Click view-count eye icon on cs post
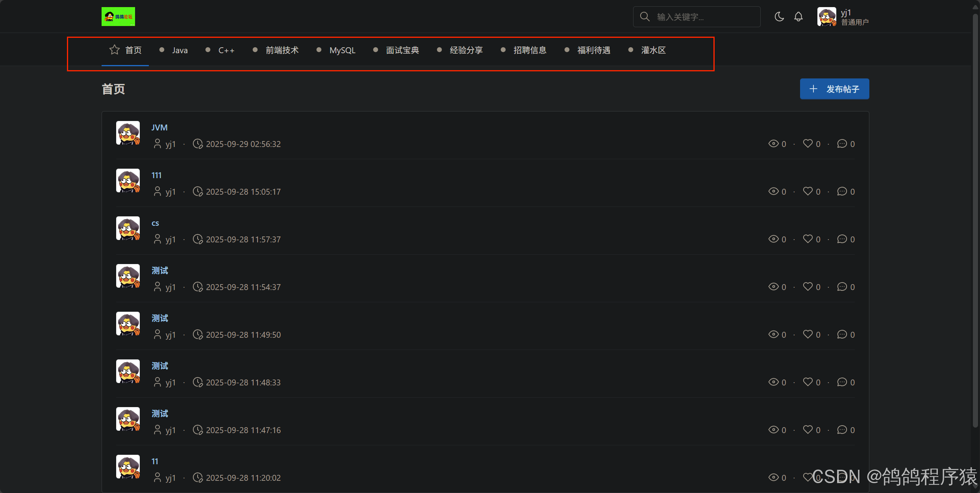This screenshot has width=980, height=493. [773, 239]
